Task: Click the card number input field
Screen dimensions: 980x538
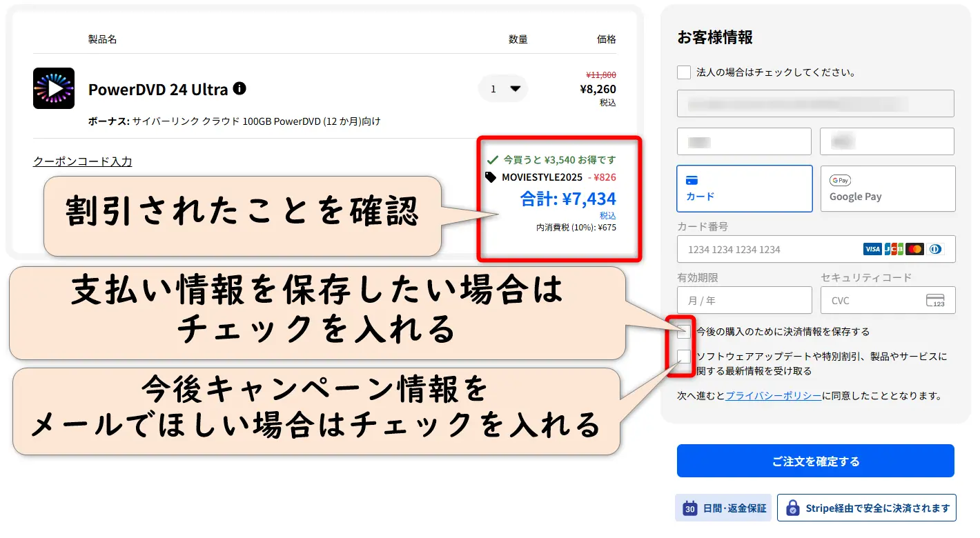Action: 759,249
